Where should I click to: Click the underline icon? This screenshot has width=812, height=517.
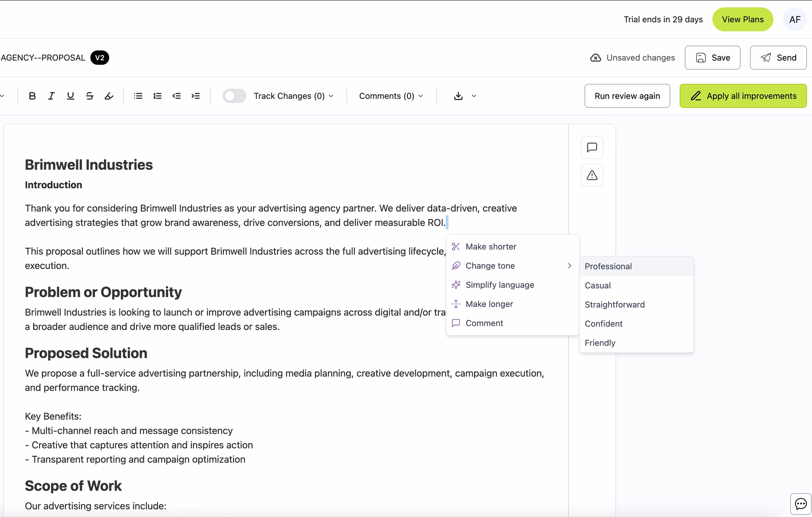click(71, 96)
